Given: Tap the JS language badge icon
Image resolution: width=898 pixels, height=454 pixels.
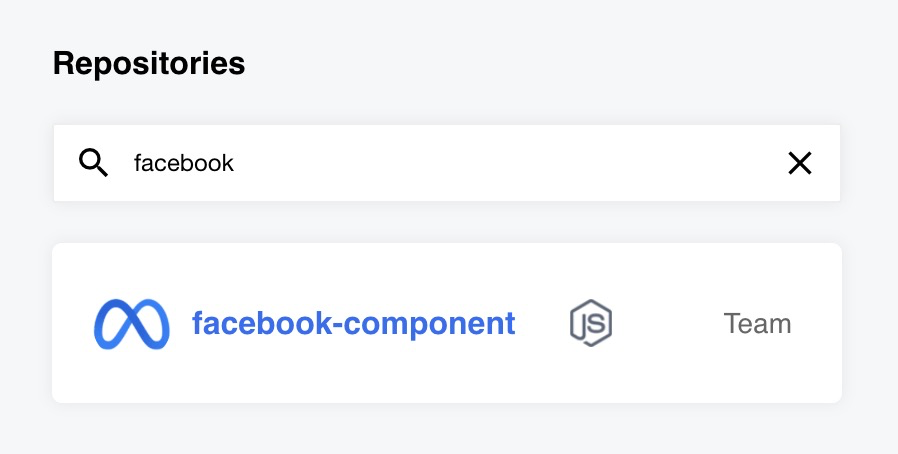Looking at the screenshot, I should coord(591,324).
